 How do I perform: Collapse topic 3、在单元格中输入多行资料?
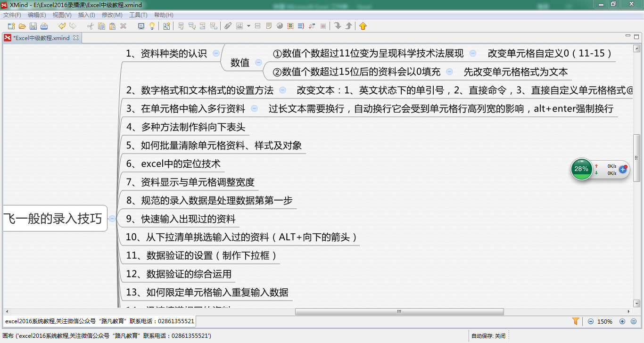[254, 108]
